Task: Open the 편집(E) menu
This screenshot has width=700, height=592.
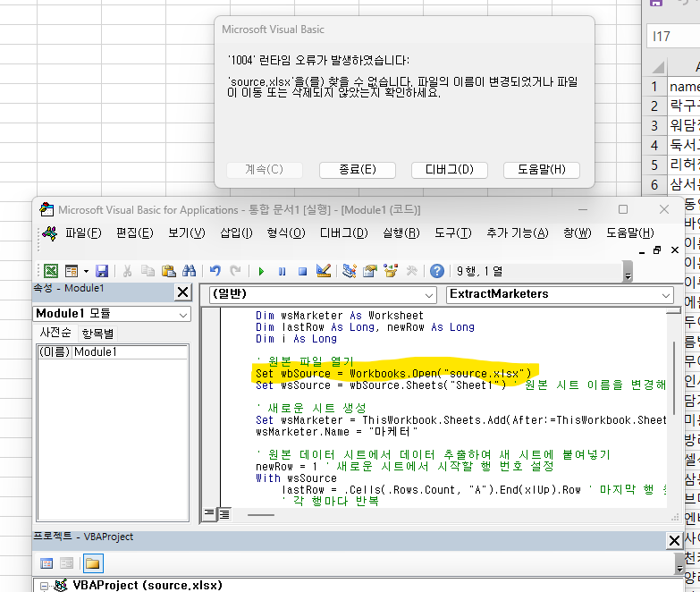Action: [135, 233]
